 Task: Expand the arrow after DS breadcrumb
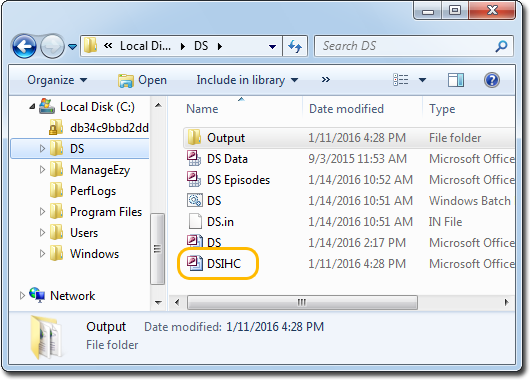220,46
